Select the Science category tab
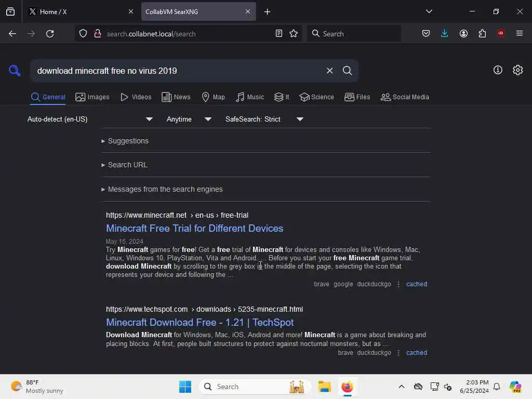The image size is (532, 399). pyautogui.click(x=316, y=97)
